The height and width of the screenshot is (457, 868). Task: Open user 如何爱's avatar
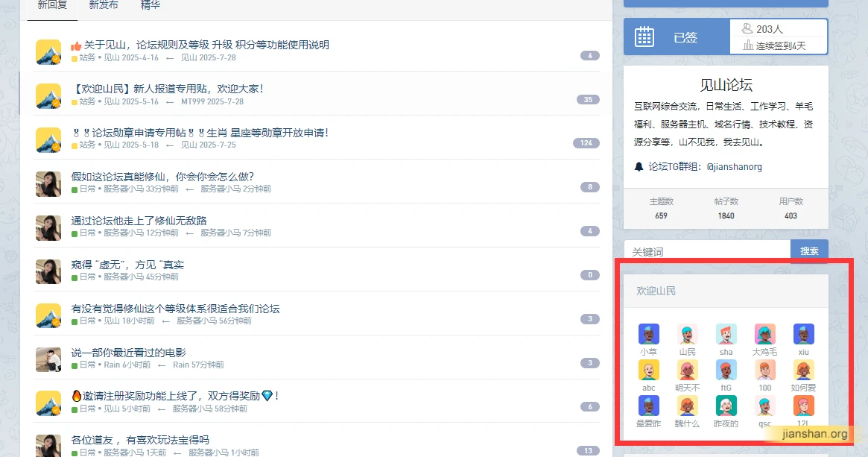804,370
